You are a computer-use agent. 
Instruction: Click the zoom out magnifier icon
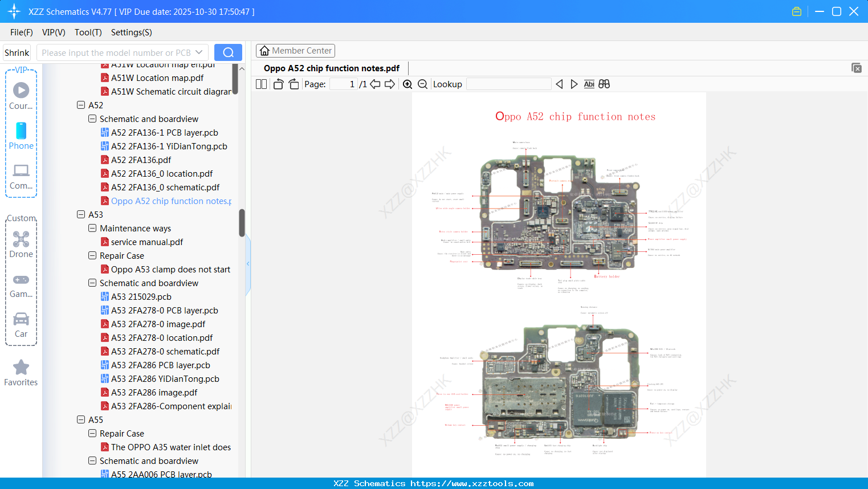point(422,84)
